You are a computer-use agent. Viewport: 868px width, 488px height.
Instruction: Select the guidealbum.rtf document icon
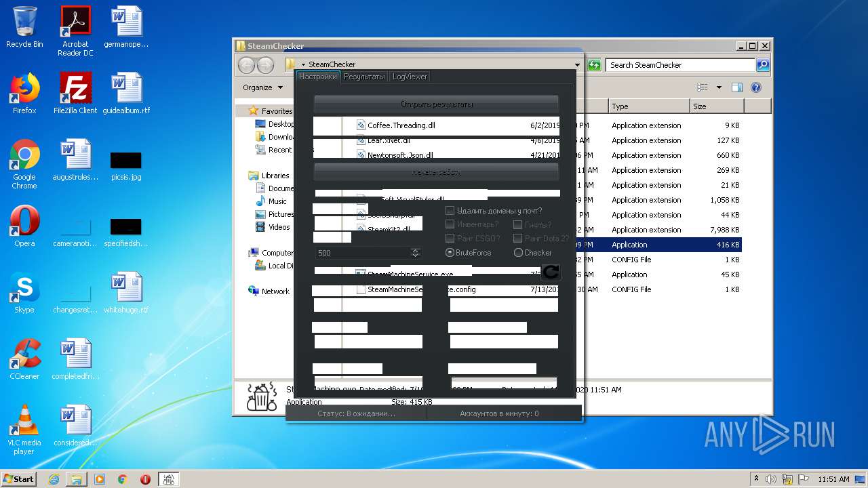(x=126, y=94)
